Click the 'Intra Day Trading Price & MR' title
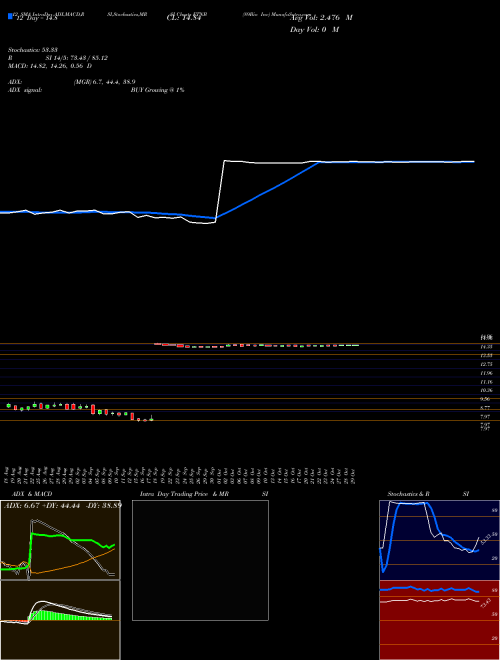 [185, 494]
